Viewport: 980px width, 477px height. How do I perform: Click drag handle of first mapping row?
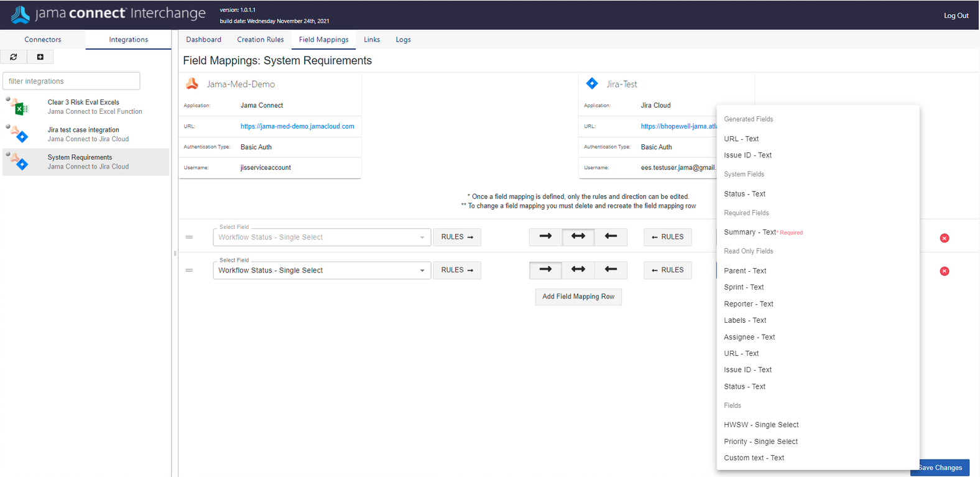pyautogui.click(x=189, y=237)
